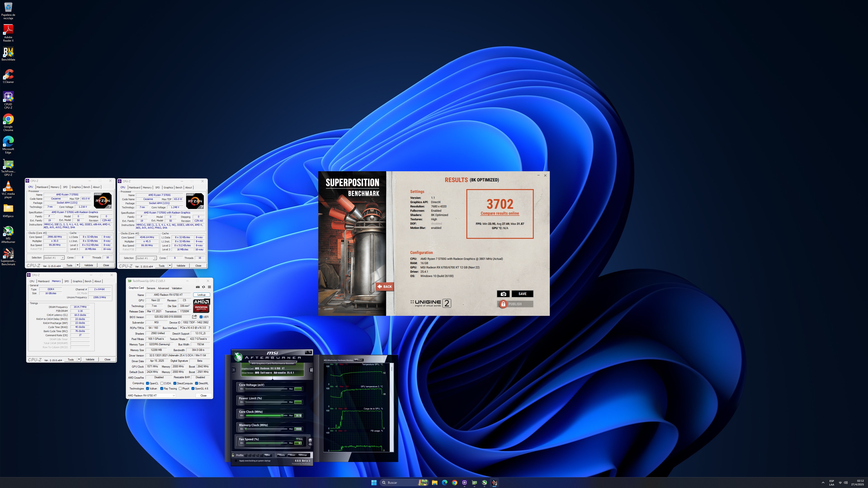Open MSI Afterburner desktop shortcut

coord(8,234)
